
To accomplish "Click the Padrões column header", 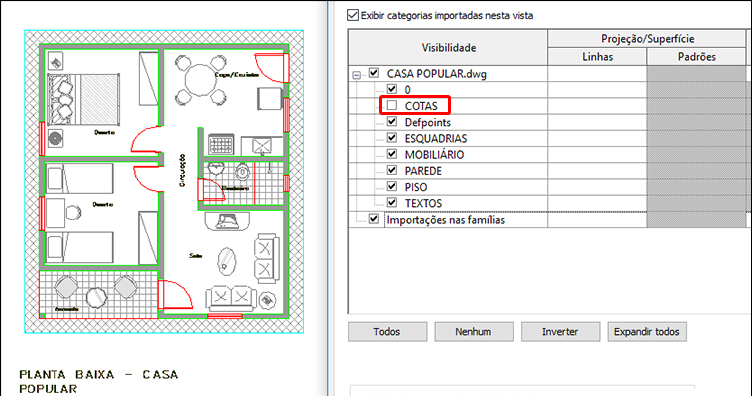I will coord(696,57).
